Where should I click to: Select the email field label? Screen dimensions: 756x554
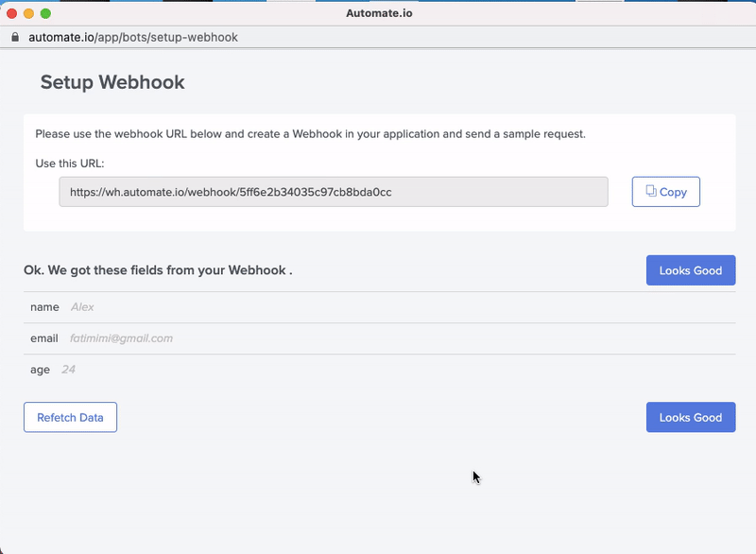pyautogui.click(x=44, y=338)
